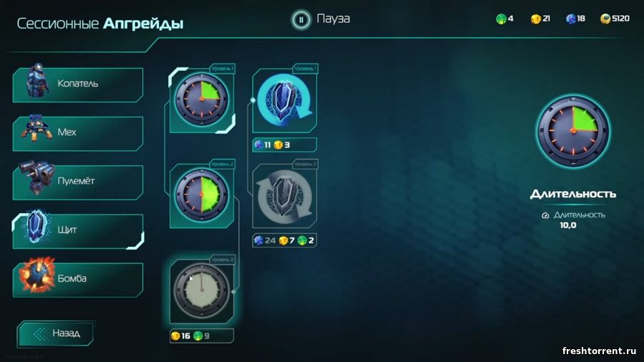
Task: Click the yellow crystal resource counter
Action: pos(540,19)
